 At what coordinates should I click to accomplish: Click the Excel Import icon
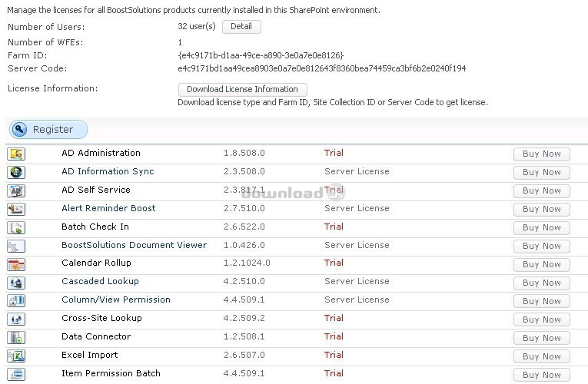16,356
